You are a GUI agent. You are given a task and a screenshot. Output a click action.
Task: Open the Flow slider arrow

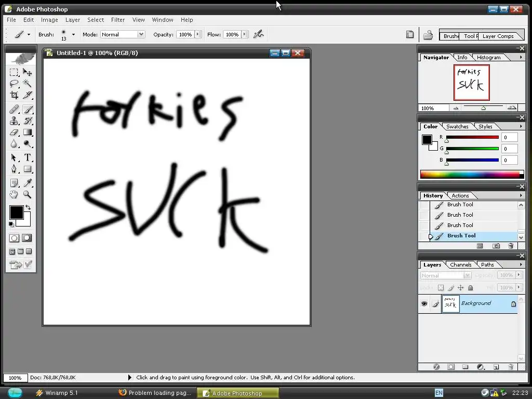pyautogui.click(x=245, y=34)
